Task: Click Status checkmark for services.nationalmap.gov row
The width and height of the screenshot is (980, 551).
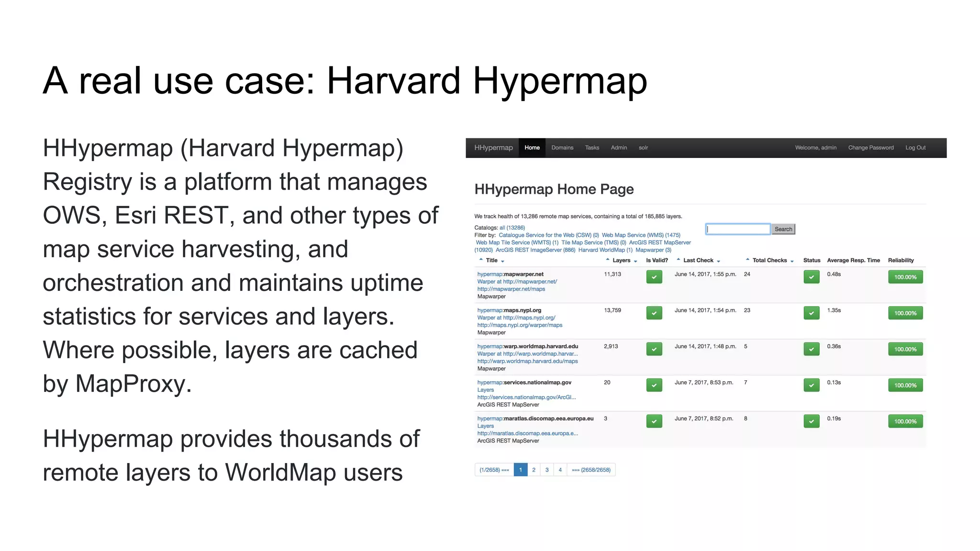Action: click(x=812, y=385)
